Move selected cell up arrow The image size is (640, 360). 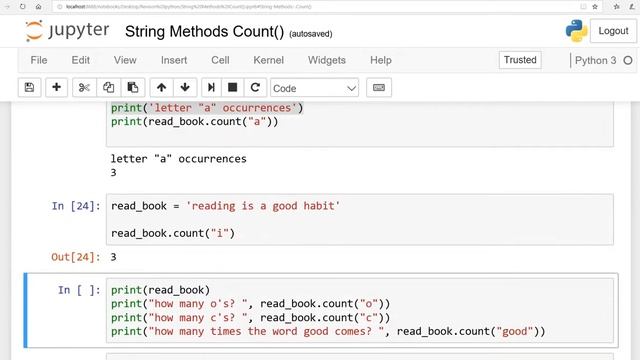tap(161, 87)
